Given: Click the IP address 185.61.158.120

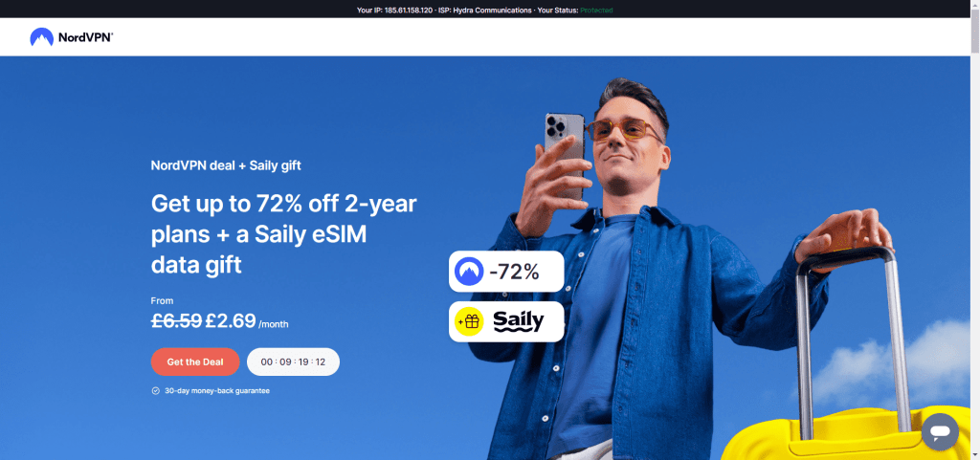Looking at the screenshot, I should (408, 10).
